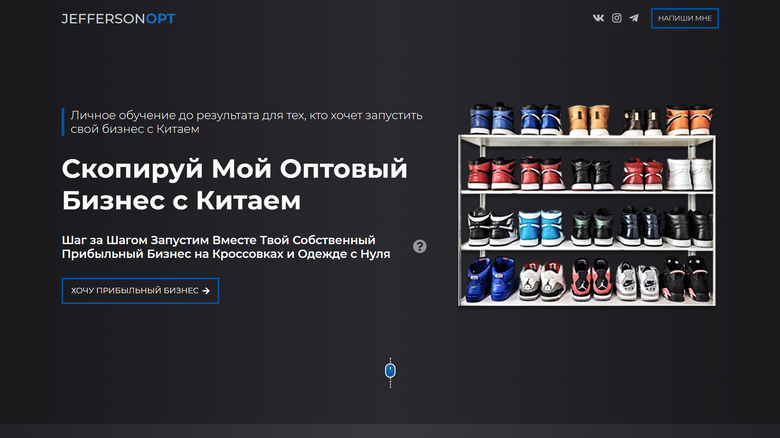Select black-pink sneakers on bottom shelf
Viewport: 780px width, 438px height.
click(x=688, y=280)
